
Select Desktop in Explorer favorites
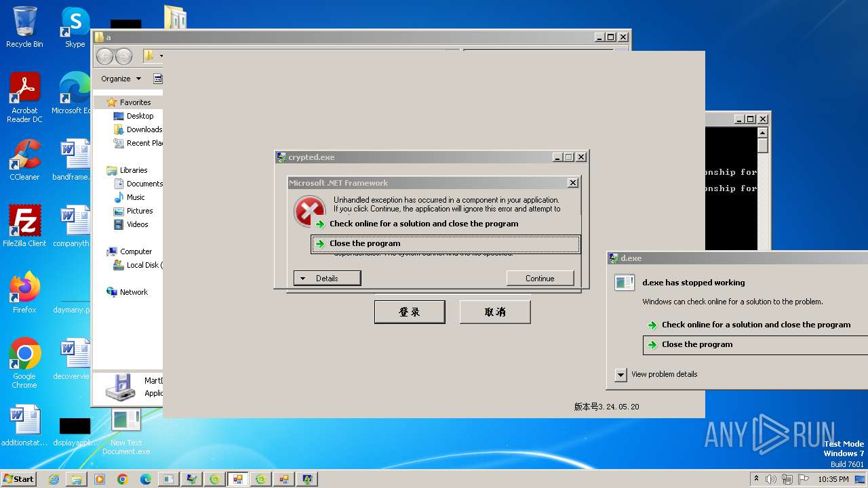[x=140, y=116]
